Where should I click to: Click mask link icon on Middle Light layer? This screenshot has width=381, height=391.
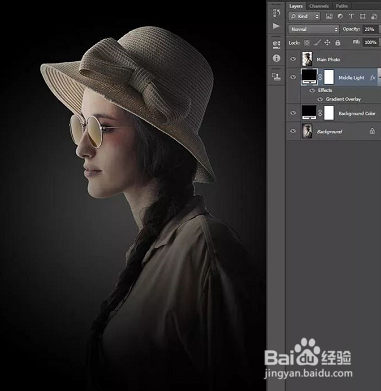click(320, 77)
